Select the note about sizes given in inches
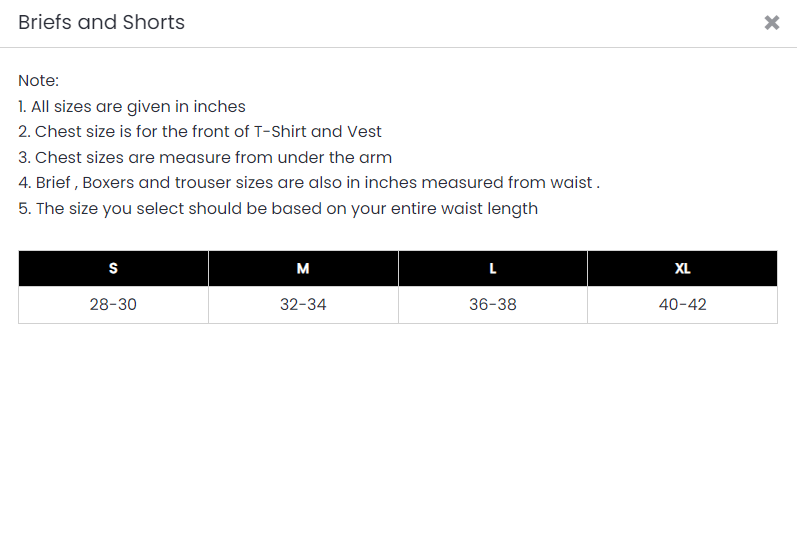The image size is (797, 537). pos(132,107)
